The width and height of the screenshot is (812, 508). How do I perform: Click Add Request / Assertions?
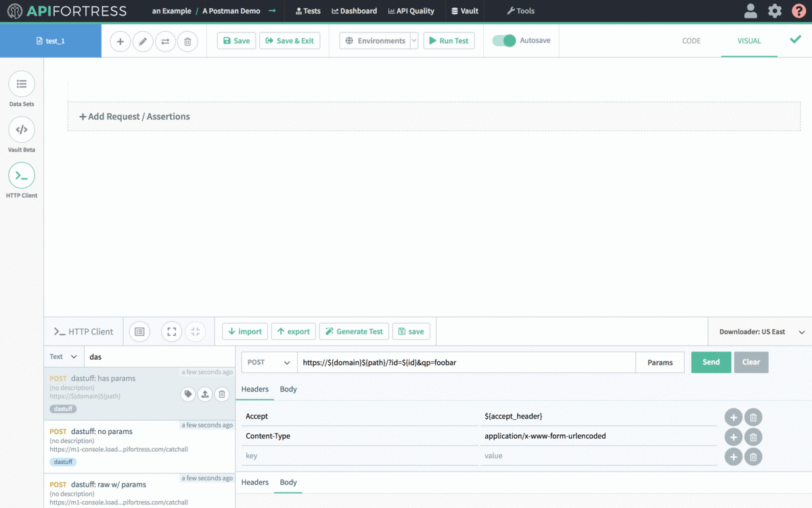[x=134, y=116]
